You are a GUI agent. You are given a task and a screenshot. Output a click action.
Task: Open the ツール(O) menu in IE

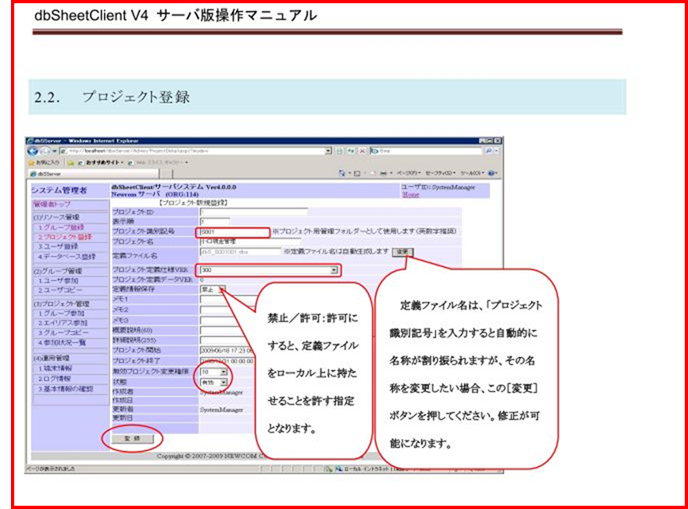(472, 173)
